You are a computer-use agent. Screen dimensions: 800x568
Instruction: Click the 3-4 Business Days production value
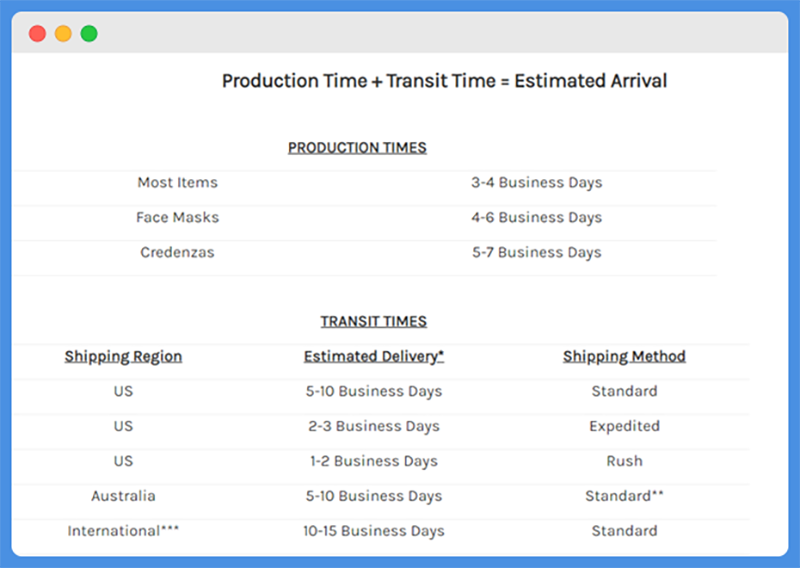[537, 183]
